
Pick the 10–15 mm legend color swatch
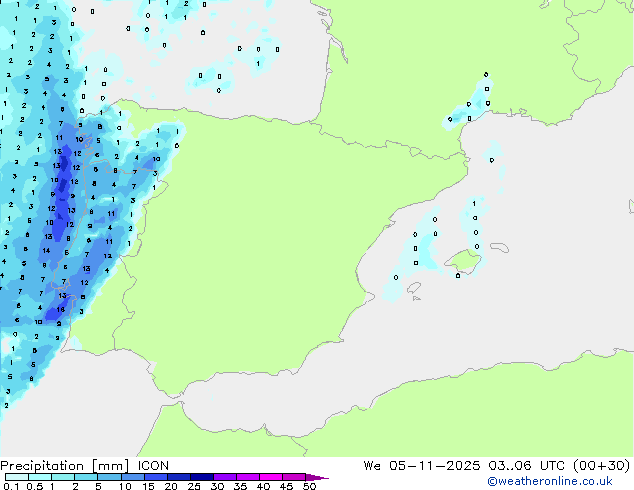click(132, 477)
